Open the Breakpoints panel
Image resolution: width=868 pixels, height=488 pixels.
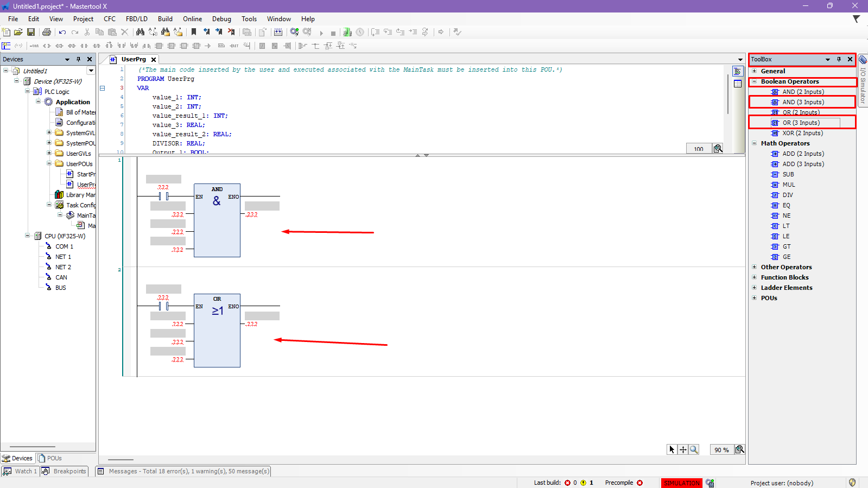click(65, 471)
